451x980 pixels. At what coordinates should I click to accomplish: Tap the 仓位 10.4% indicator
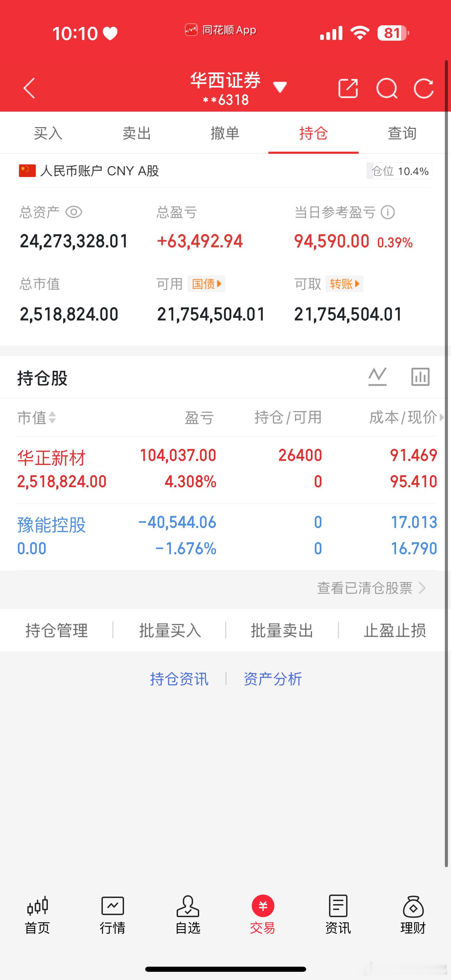(x=399, y=171)
